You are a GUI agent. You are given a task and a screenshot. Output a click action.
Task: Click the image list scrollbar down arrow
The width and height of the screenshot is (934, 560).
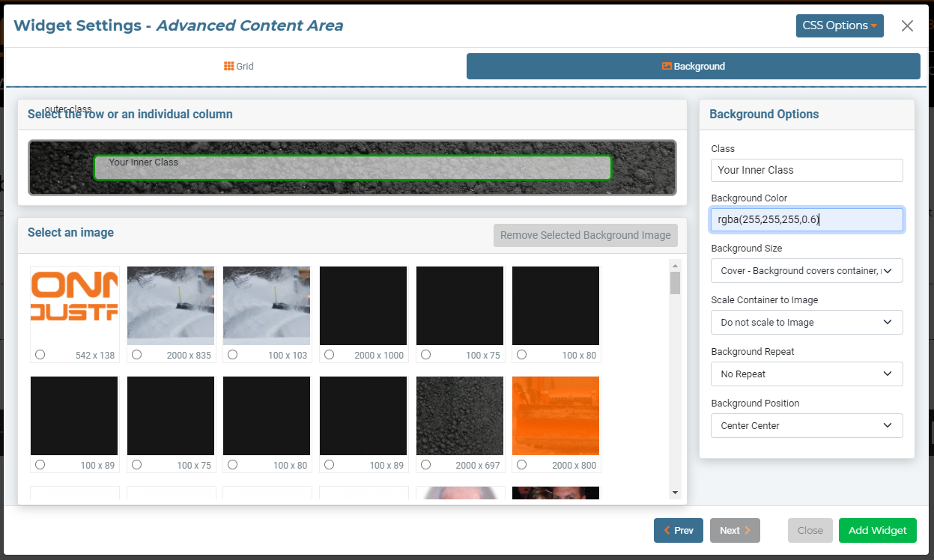pyautogui.click(x=675, y=493)
